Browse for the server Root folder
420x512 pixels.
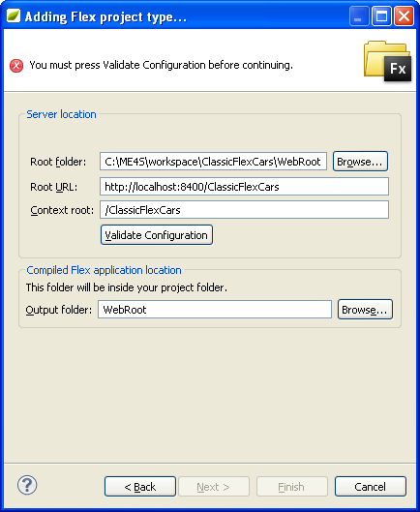360,162
